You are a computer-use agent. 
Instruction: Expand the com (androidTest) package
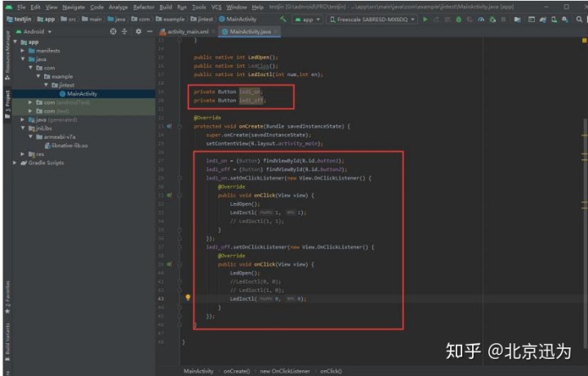[x=31, y=102]
